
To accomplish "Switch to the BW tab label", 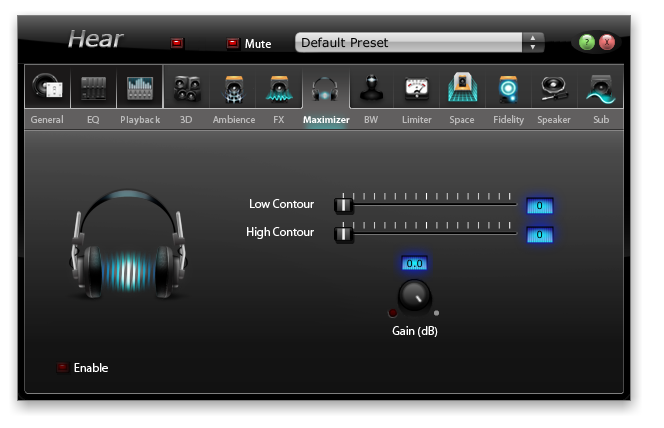I will tap(371, 120).
